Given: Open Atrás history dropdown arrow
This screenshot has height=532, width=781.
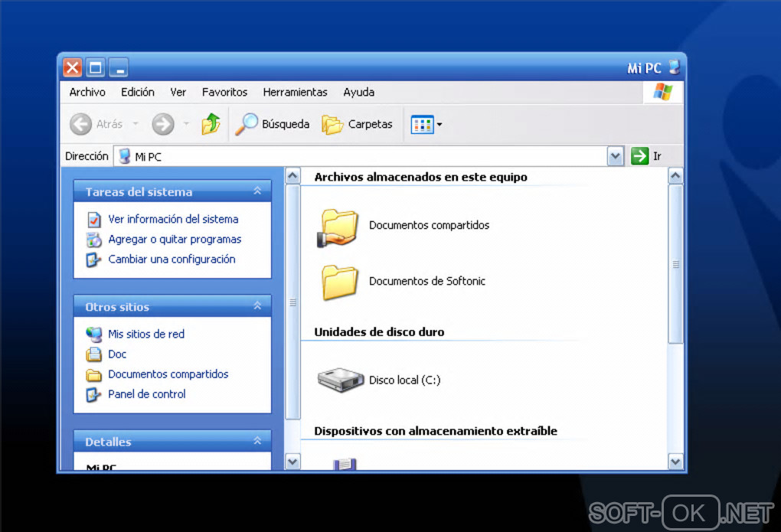Looking at the screenshot, I should coord(136,123).
